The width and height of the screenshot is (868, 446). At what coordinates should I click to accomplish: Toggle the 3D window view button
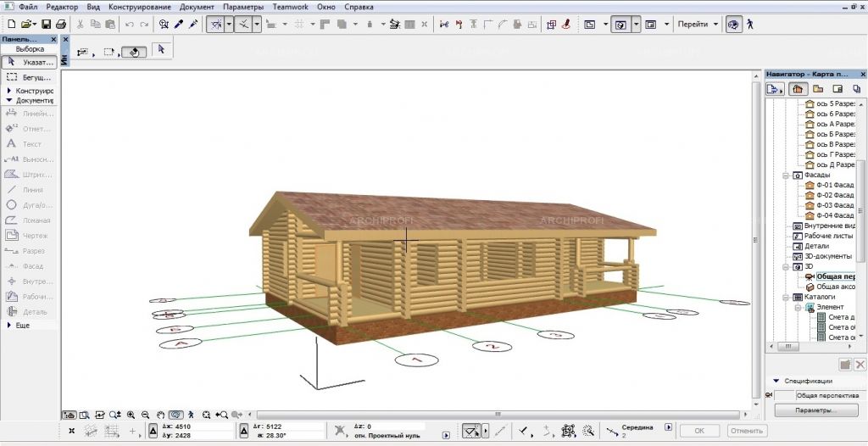pos(620,25)
